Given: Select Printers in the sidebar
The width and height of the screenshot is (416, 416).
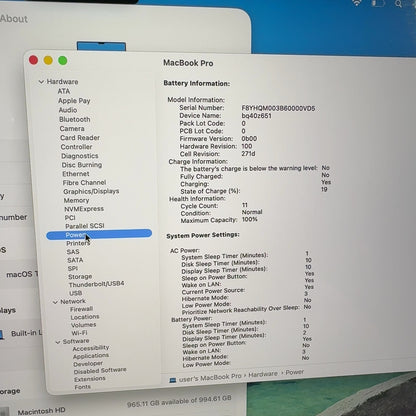Looking at the screenshot, I should (78, 243).
